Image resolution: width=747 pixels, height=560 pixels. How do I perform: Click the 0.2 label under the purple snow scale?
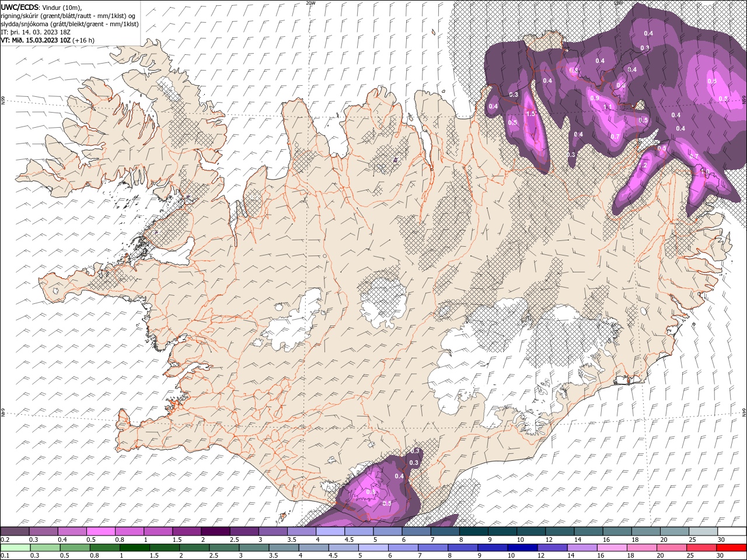[4, 540]
